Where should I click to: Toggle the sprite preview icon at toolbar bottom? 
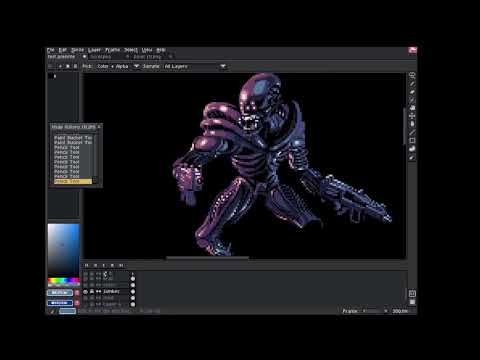point(412,302)
